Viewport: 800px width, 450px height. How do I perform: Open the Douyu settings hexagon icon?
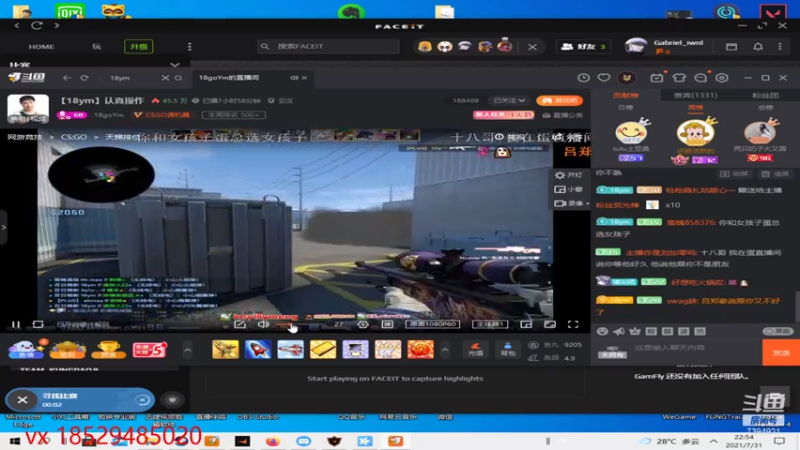click(x=721, y=78)
